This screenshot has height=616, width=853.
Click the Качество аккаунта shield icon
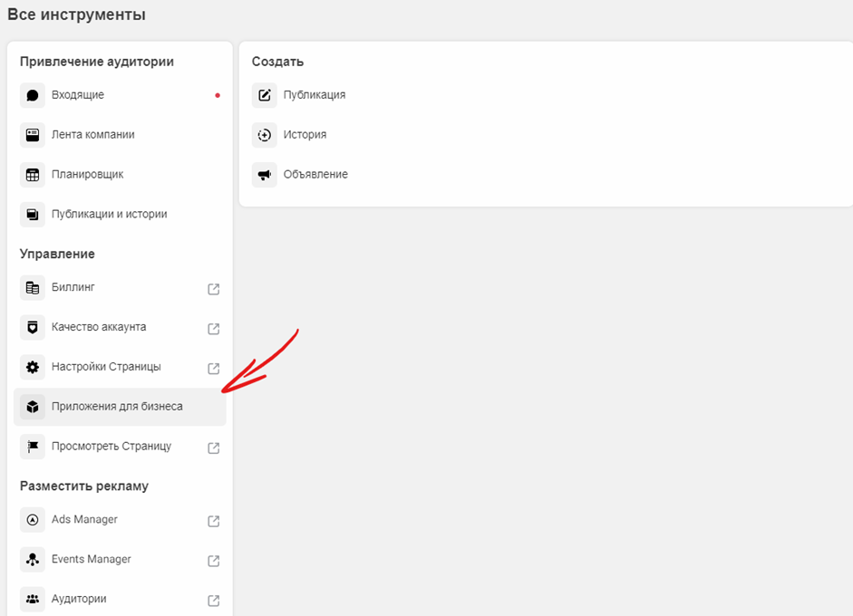(33, 327)
